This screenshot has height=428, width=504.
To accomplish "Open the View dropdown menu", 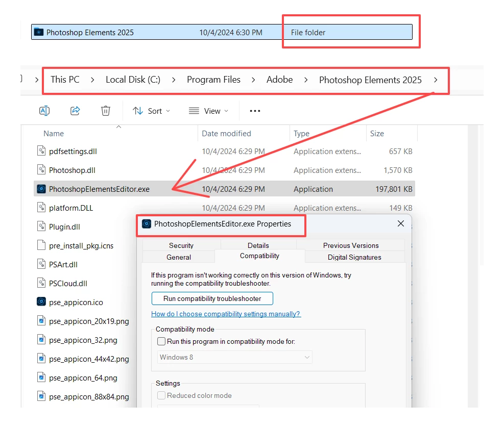I will [209, 111].
